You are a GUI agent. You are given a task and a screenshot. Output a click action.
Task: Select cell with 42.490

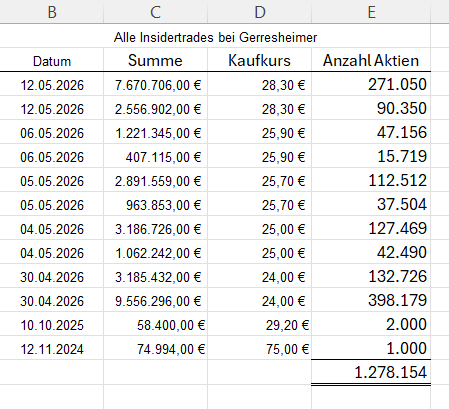pos(371,252)
